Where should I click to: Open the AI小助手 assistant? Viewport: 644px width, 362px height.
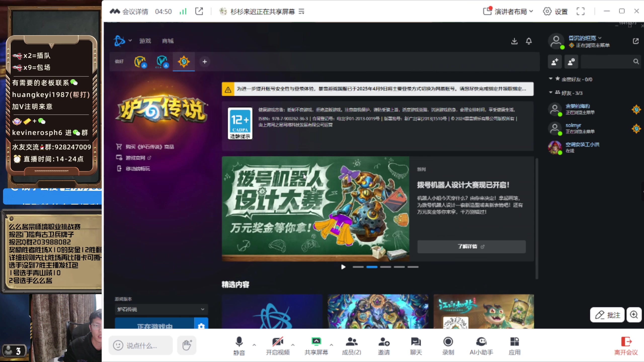pyautogui.click(x=481, y=346)
